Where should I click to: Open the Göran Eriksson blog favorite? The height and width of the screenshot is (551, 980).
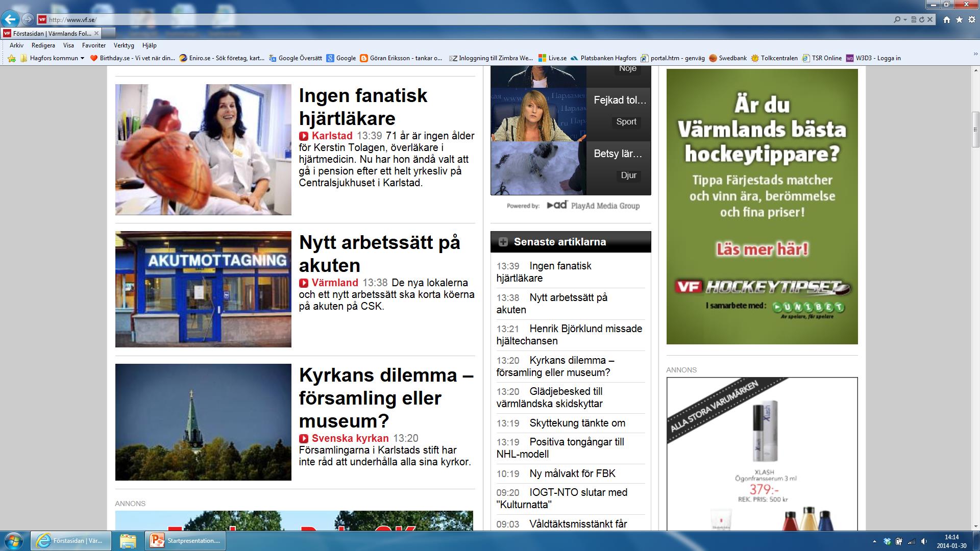click(x=401, y=58)
